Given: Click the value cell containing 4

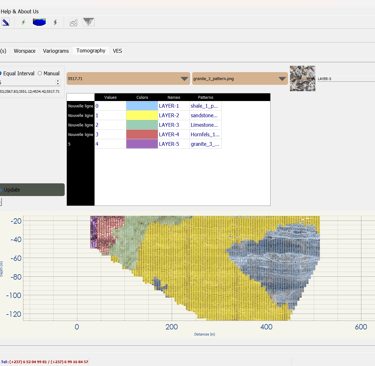Looking at the screenshot, I should click(110, 144).
